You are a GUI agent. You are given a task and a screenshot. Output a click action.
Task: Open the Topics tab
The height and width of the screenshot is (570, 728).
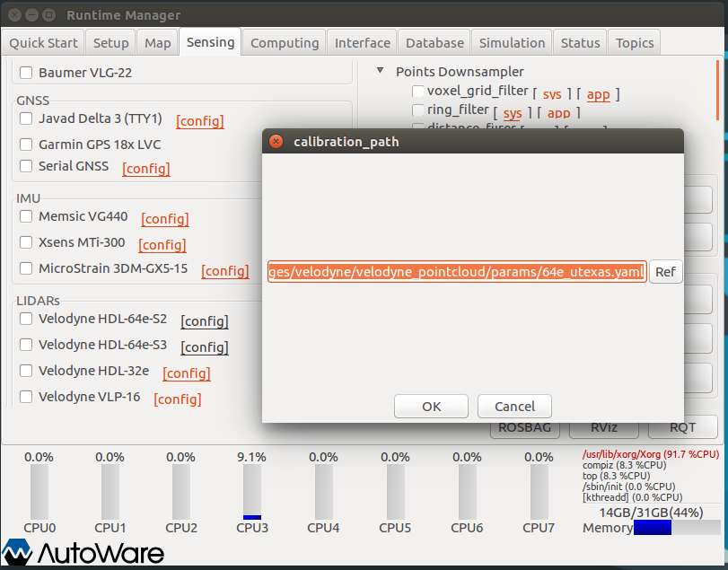635,43
